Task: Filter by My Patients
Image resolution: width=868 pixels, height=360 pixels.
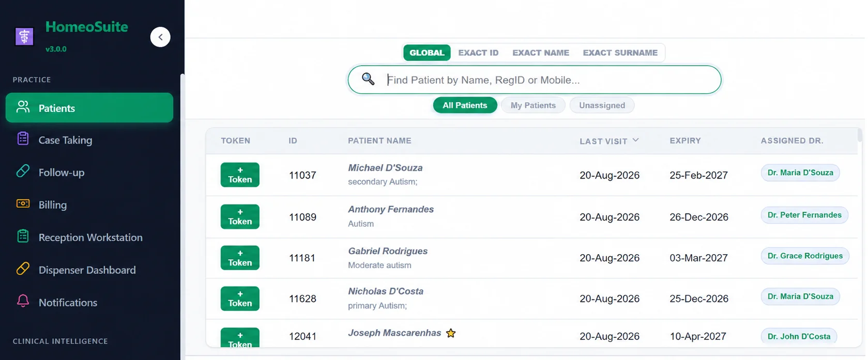Action: (533, 105)
